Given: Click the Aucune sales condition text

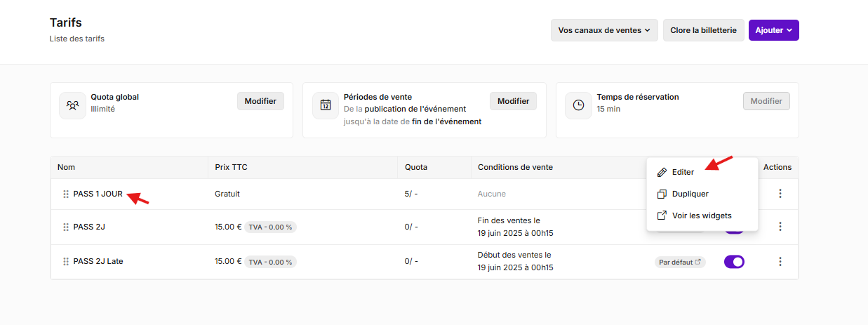Looking at the screenshot, I should (x=492, y=194).
